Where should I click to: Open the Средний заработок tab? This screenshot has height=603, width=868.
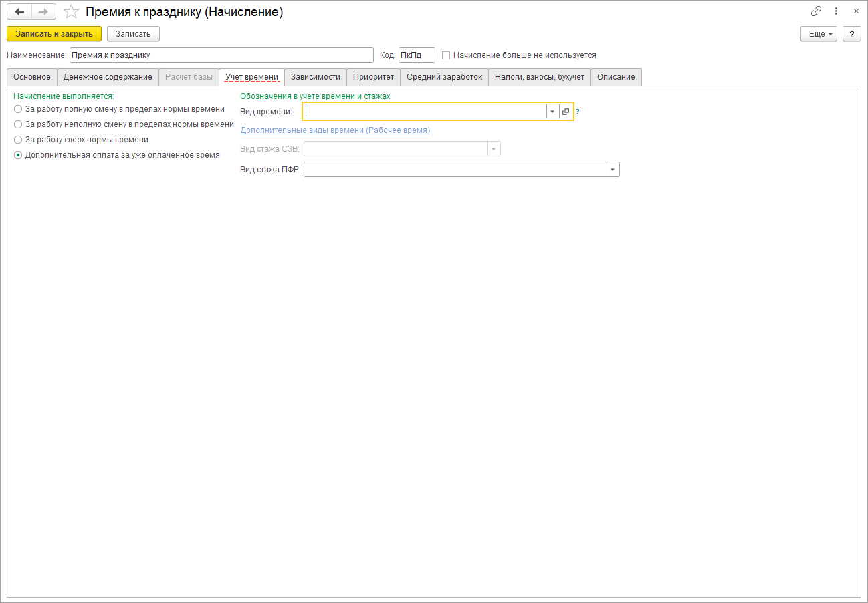pyautogui.click(x=445, y=77)
